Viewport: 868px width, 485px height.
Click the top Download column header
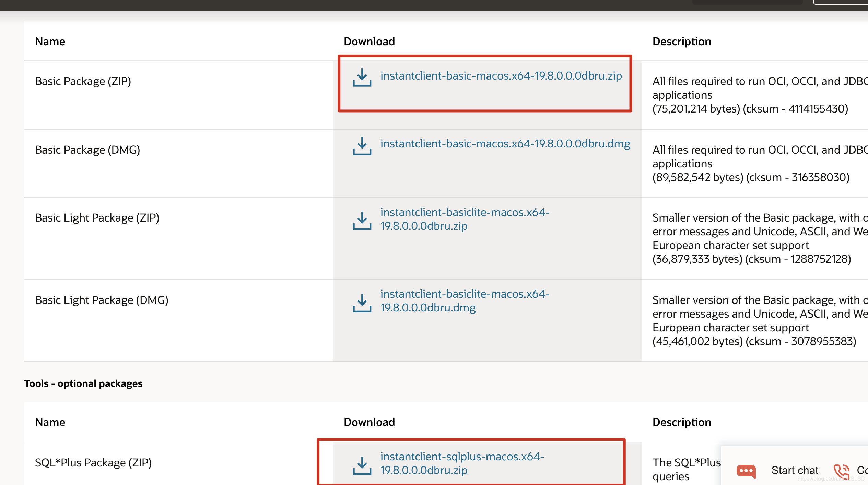click(x=369, y=42)
